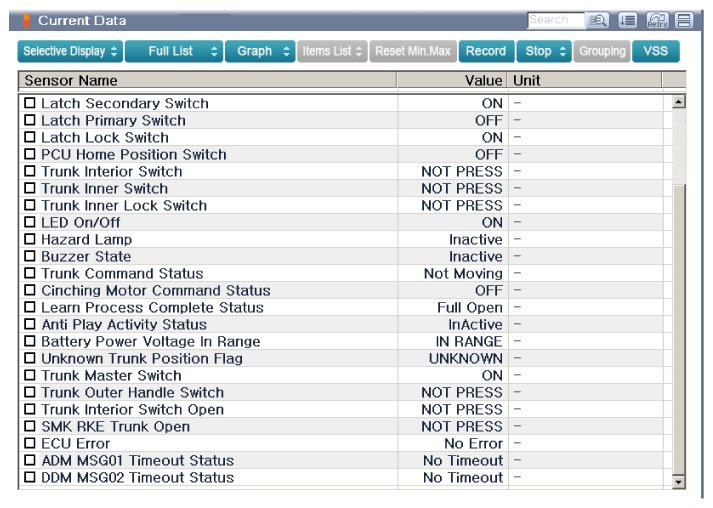Click the split panel layout icon
This screenshot has height=508, width=713.
[683, 19]
